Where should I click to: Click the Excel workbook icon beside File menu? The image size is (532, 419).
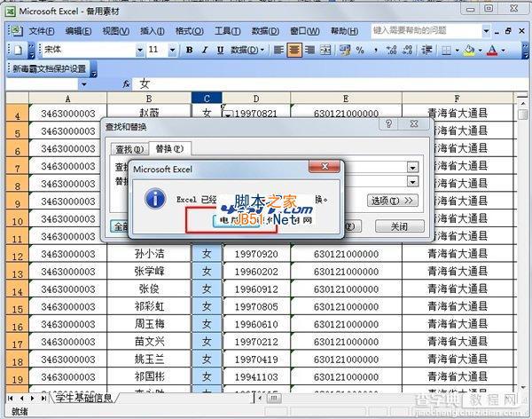[15, 31]
